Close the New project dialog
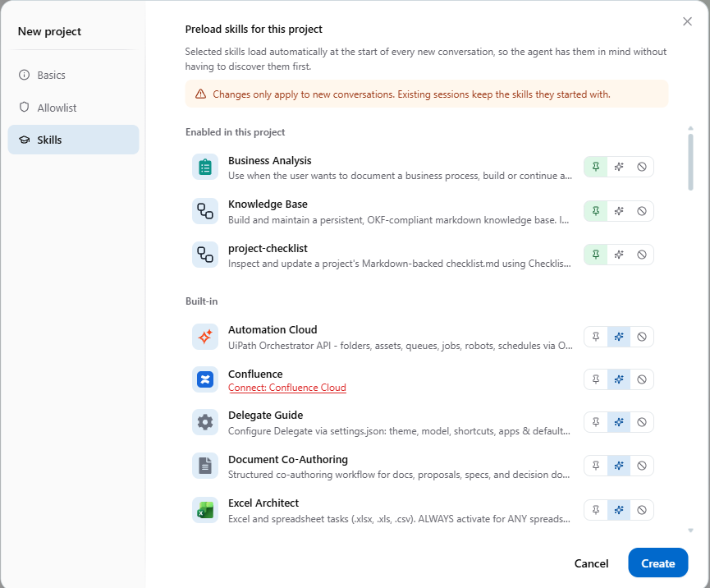710x588 pixels. tap(687, 21)
